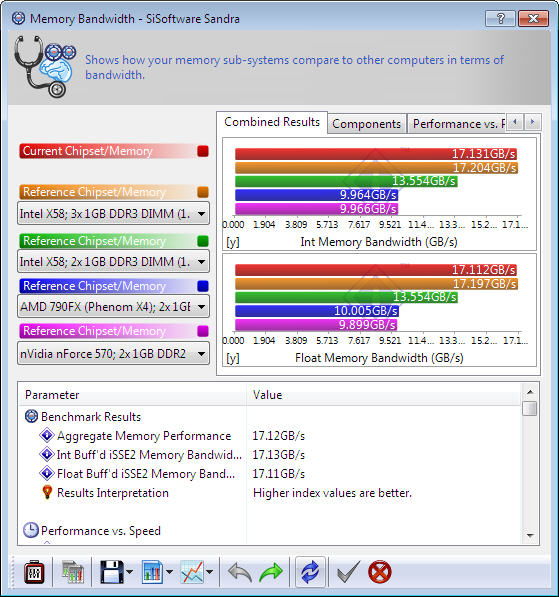Click the magenta reference color square
Screen dimensions: 559x597
[x=203, y=331]
